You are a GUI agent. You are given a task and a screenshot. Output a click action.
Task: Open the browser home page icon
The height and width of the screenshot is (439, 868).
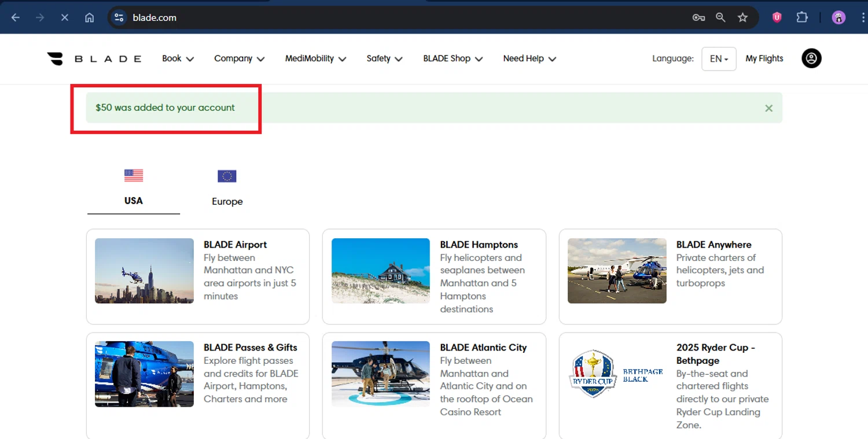89,17
